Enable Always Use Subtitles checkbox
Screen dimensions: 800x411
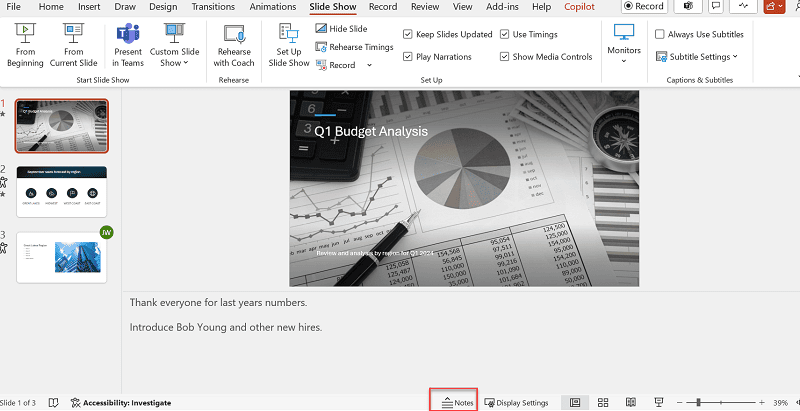click(x=660, y=34)
